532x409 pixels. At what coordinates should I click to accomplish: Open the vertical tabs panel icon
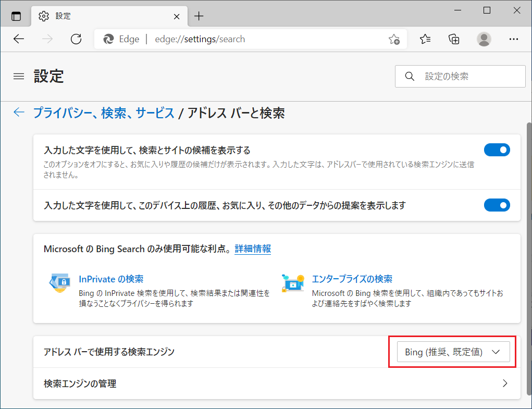click(16, 16)
